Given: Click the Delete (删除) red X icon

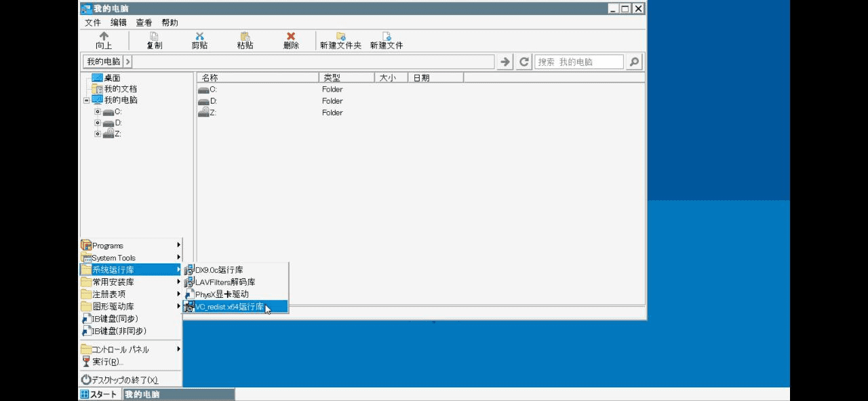Looking at the screenshot, I should pyautogui.click(x=291, y=37).
